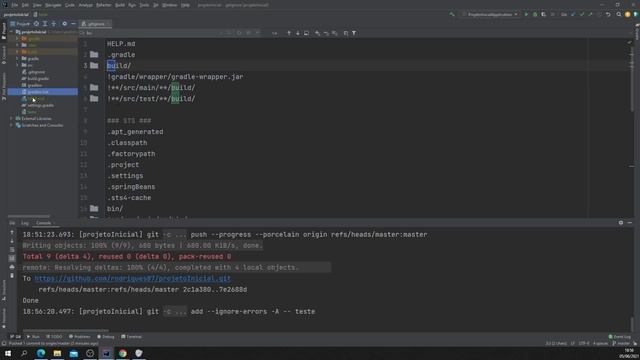Expand the src folder node
The height and width of the screenshot is (360, 640).
[17, 65]
